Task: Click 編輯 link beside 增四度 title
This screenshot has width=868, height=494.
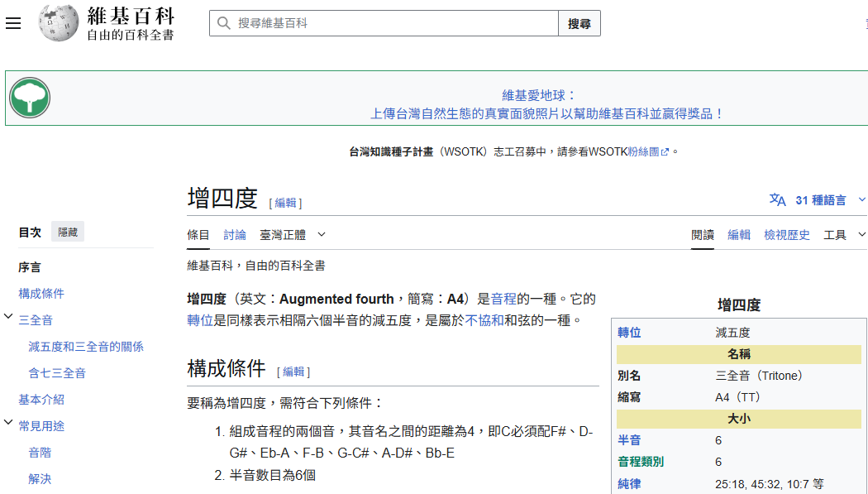Action: [x=286, y=204]
